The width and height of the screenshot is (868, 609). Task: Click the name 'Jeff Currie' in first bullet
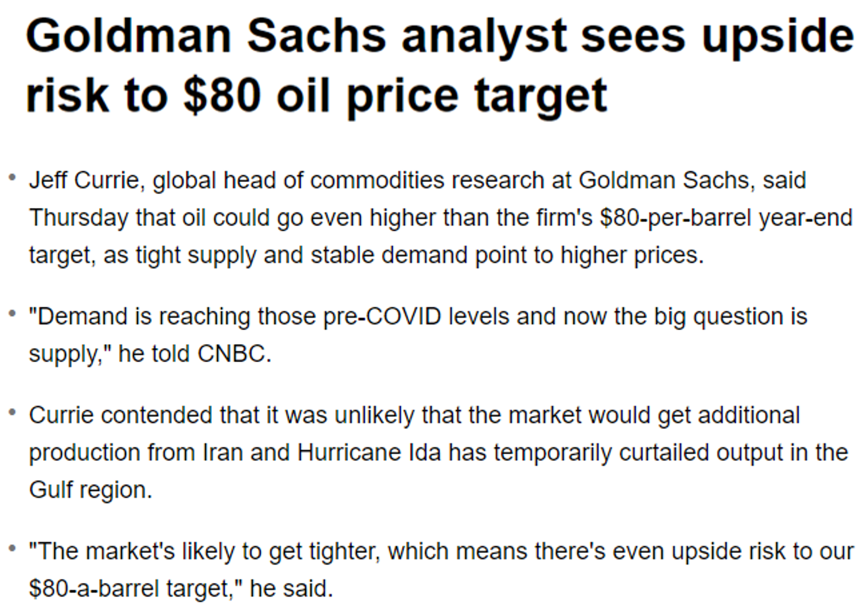click(84, 180)
